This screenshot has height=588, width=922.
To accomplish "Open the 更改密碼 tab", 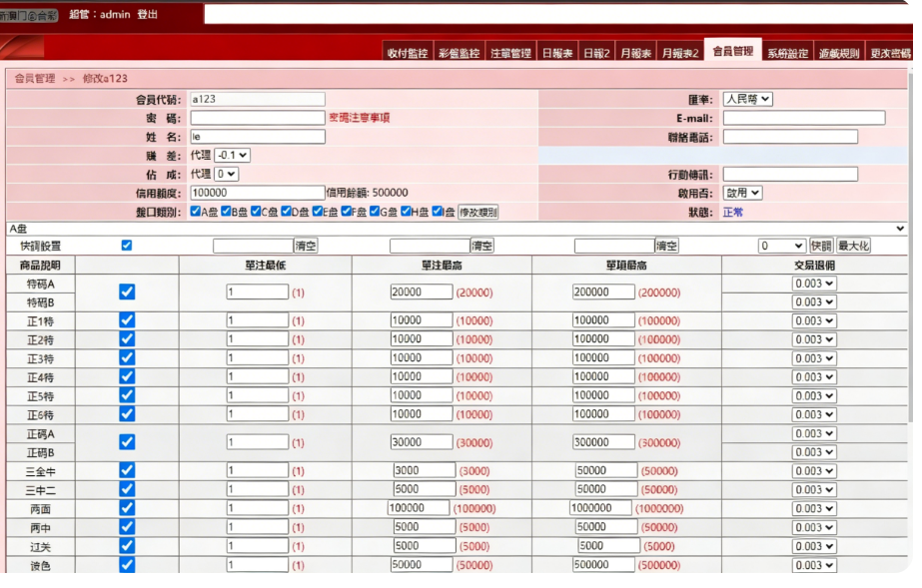I will tap(890, 52).
